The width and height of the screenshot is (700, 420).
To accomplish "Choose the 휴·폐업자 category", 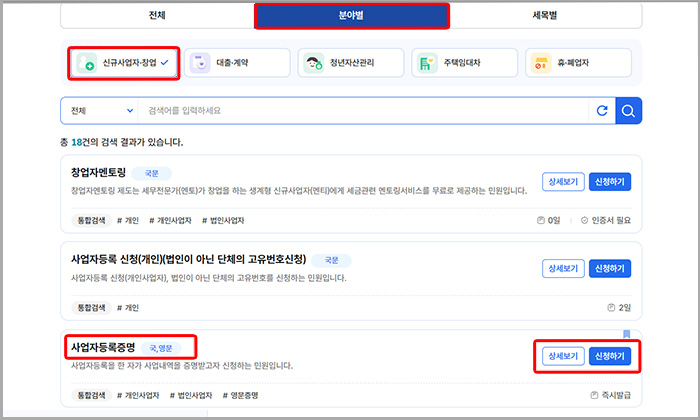I will [578, 63].
